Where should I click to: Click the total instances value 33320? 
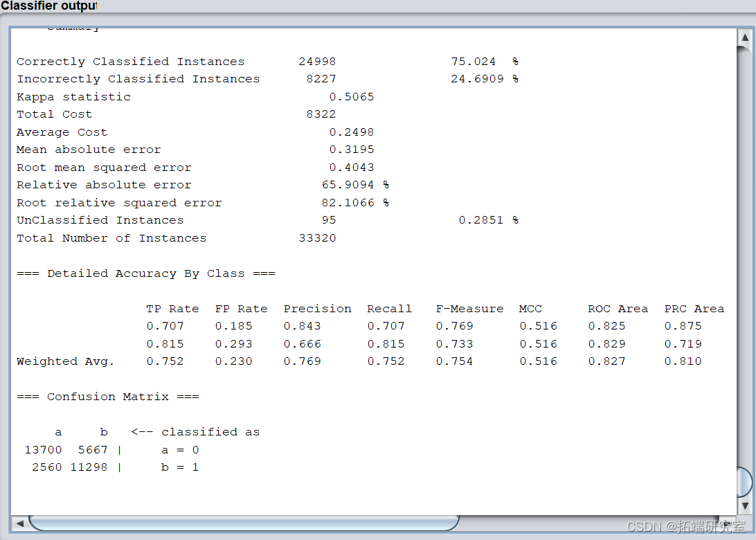tap(317, 238)
